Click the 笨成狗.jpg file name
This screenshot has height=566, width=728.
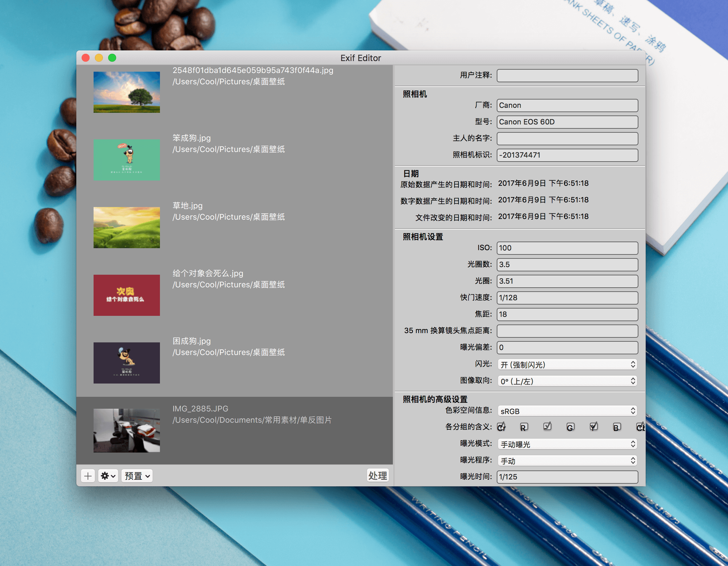click(192, 138)
